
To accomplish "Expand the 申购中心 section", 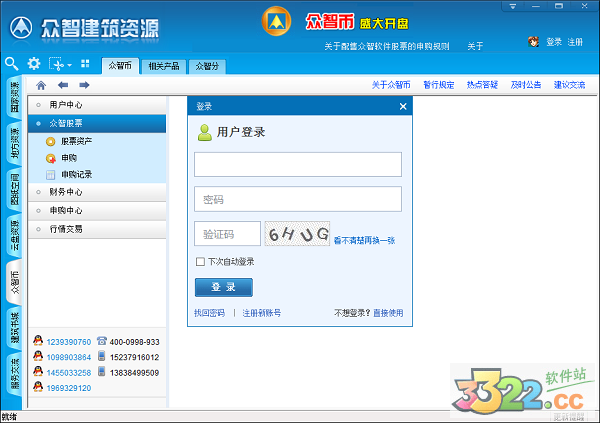I will pyautogui.click(x=97, y=211).
